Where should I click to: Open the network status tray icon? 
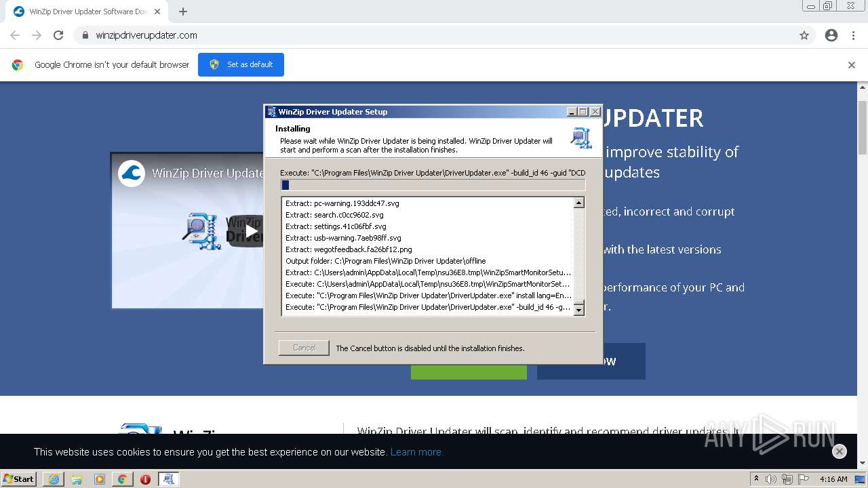tap(787, 479)
